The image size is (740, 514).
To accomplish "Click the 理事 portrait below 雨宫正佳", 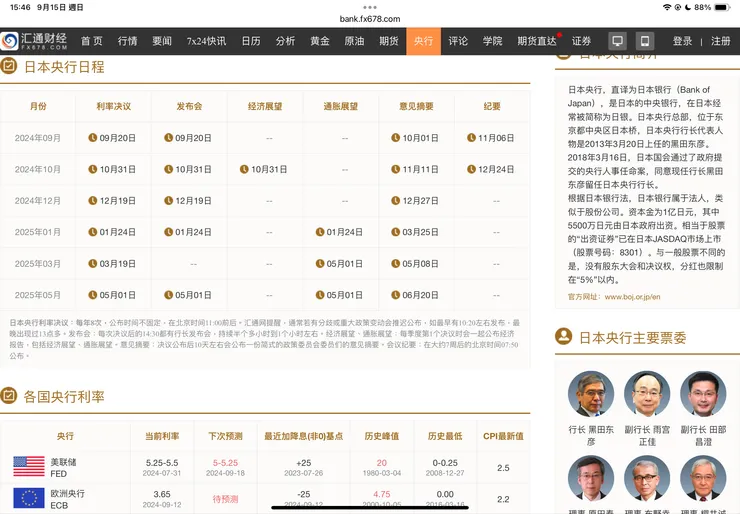I will [x=647, y=478].
